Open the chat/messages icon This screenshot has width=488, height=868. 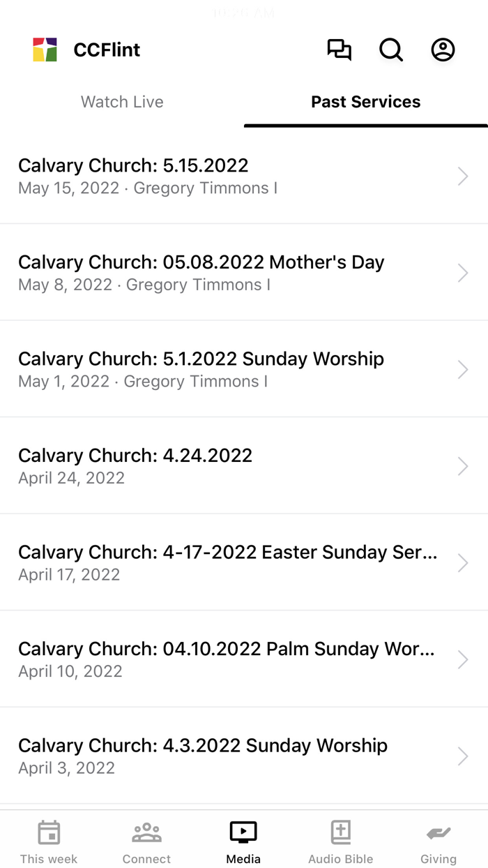[x=340, y=50]
